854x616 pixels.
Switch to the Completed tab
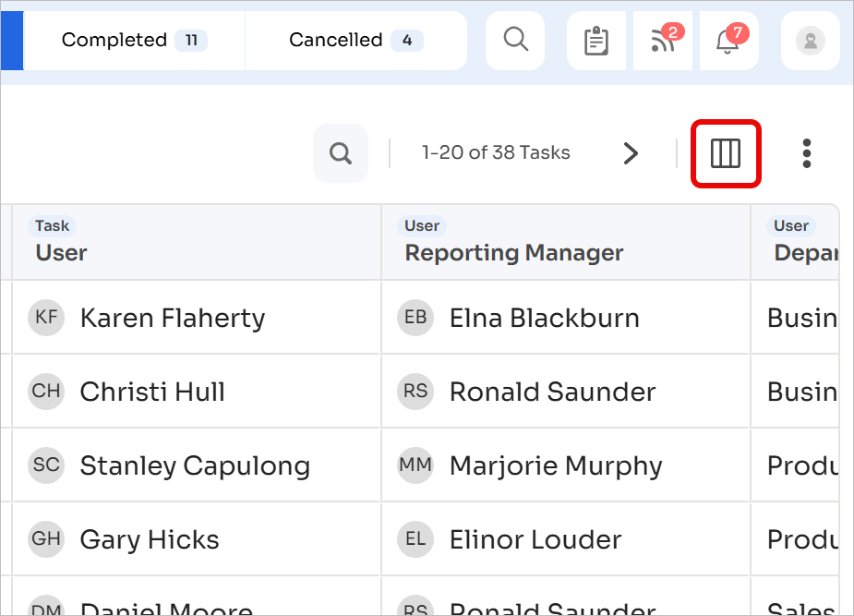[x=135, y=41]
